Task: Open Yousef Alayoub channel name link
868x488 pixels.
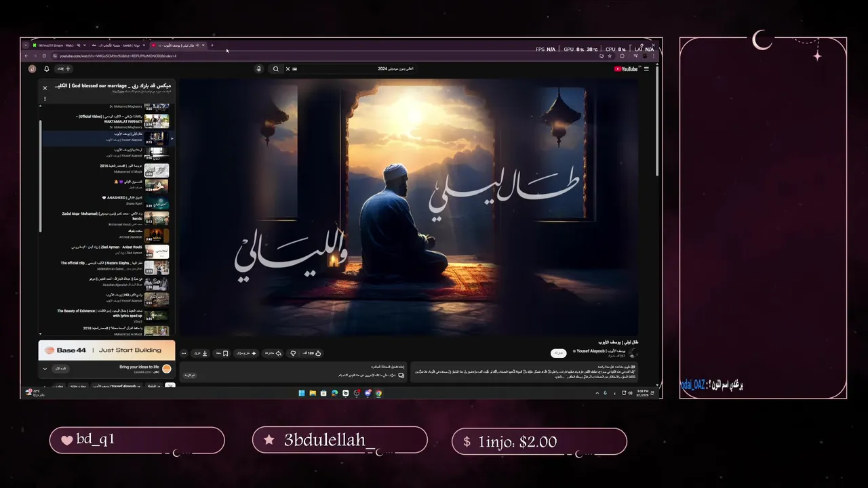Action: click(x=601, y=351)
